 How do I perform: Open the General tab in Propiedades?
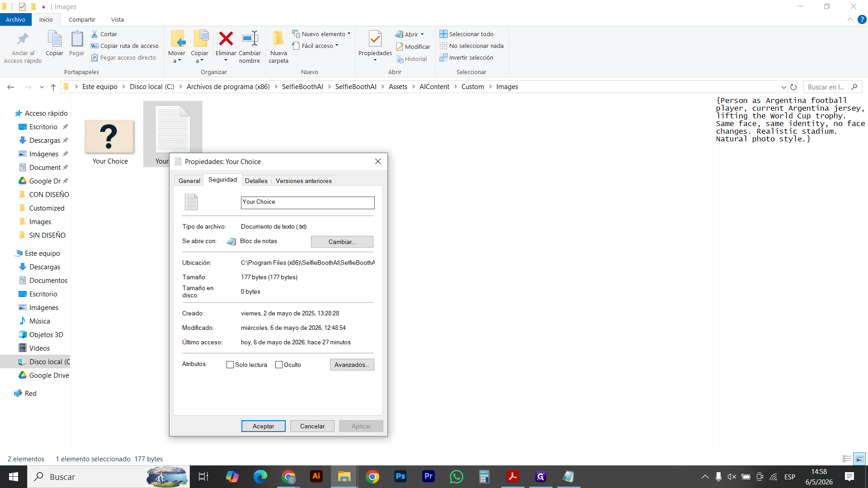click(189, 181)
